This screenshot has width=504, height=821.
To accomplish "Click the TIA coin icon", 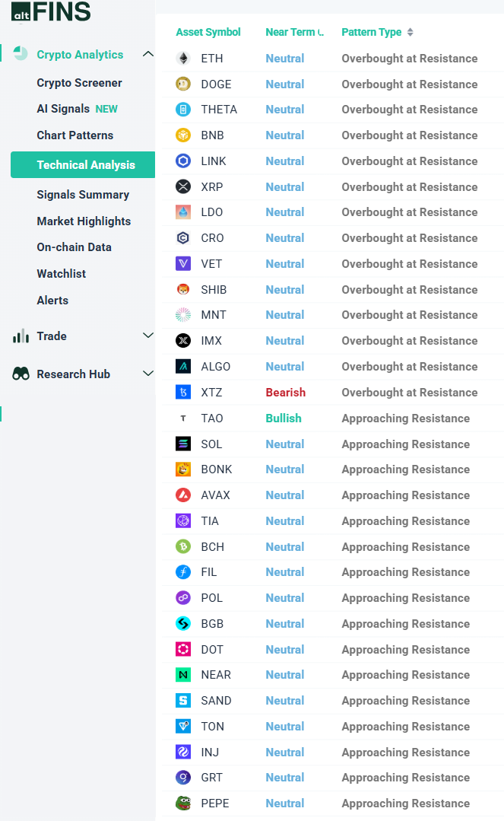I will click(183, 520).
